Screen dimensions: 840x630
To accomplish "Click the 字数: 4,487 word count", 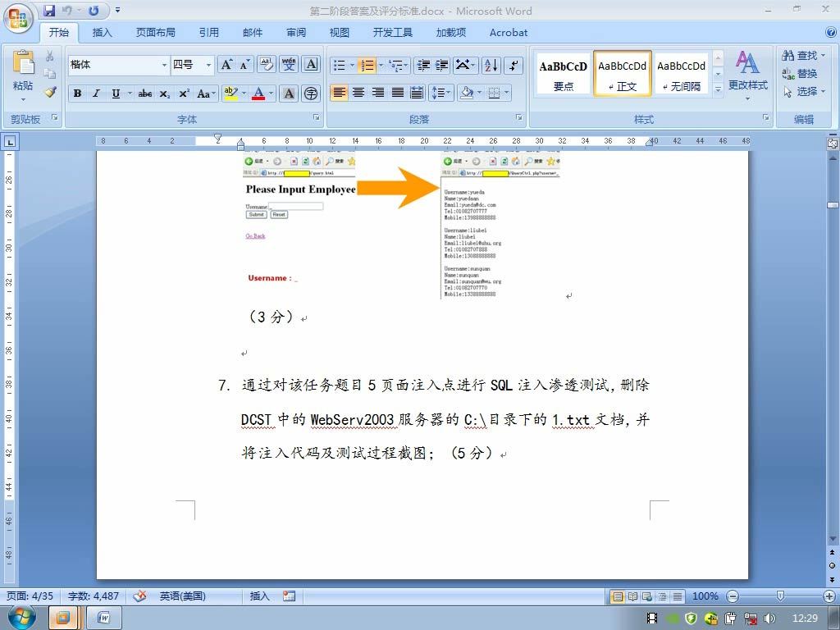I will click(x=94, y=596).
